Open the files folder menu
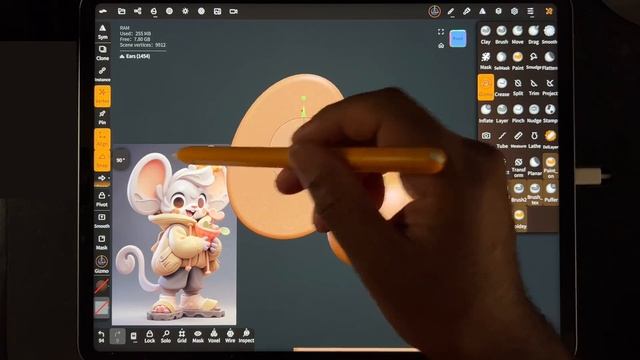640x360 pixels. pos(122,11)
